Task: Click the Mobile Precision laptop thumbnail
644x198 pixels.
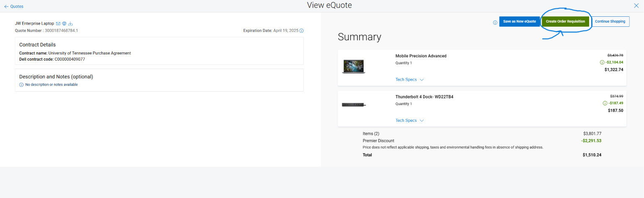Action: tap(354, 67)
